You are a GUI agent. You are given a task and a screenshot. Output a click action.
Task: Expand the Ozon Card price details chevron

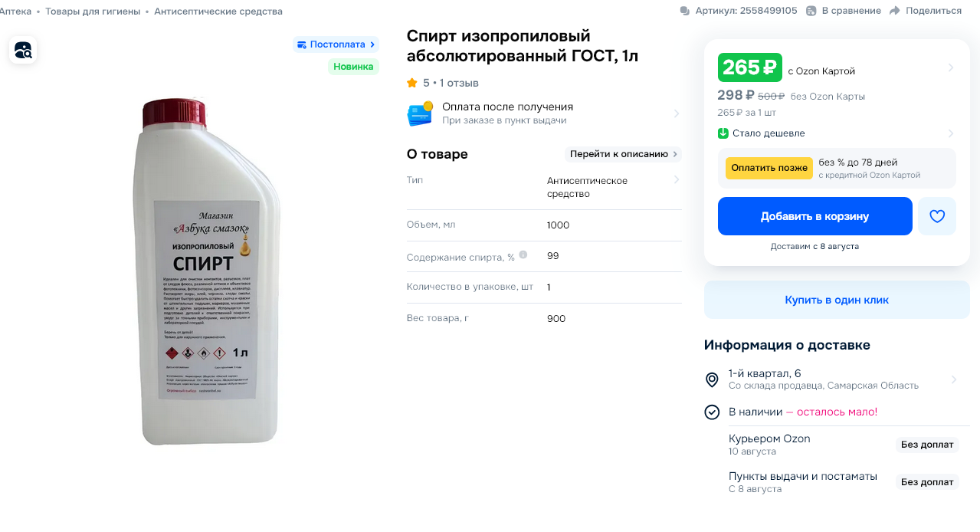pos(951,67)
